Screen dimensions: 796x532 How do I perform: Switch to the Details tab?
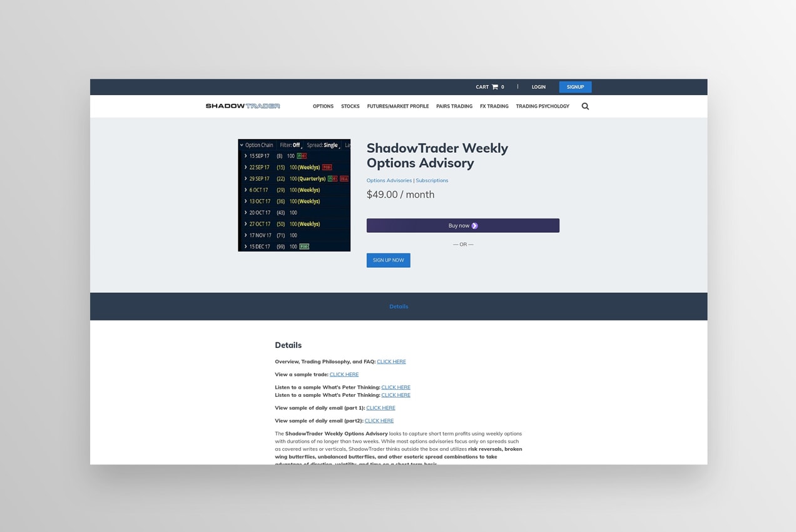399,306
